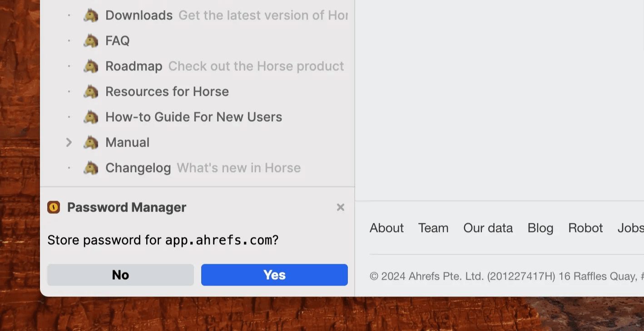Confirm storing the password with Yes
The width and height of the screenshot is (644, 331).
coord(274,275)
